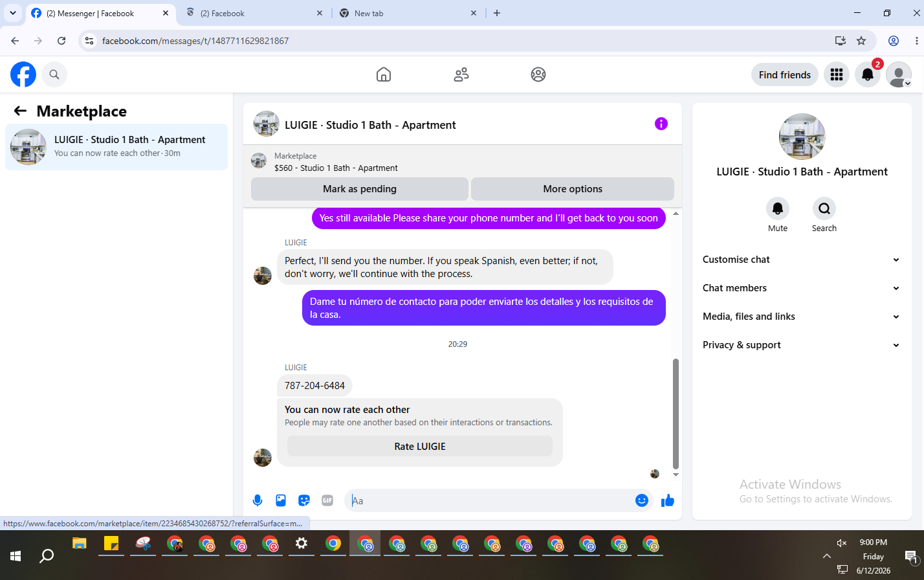Open a new browser tab with plus

pyautogui.click(x=497, y=13)
